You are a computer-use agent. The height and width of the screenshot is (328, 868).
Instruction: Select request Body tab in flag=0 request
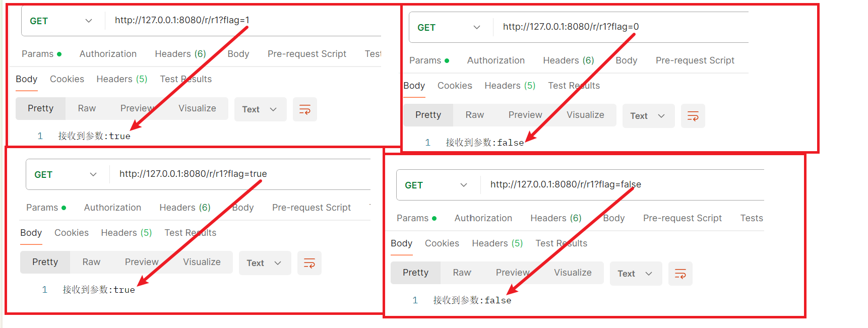pyautogui.click(x=627, y=60)
